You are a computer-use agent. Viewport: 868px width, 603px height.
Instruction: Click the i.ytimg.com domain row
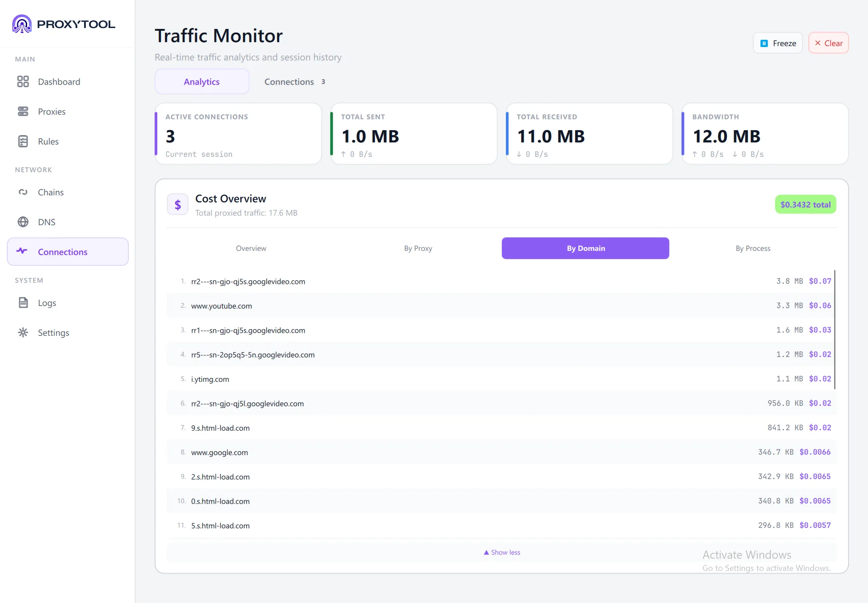501,379
